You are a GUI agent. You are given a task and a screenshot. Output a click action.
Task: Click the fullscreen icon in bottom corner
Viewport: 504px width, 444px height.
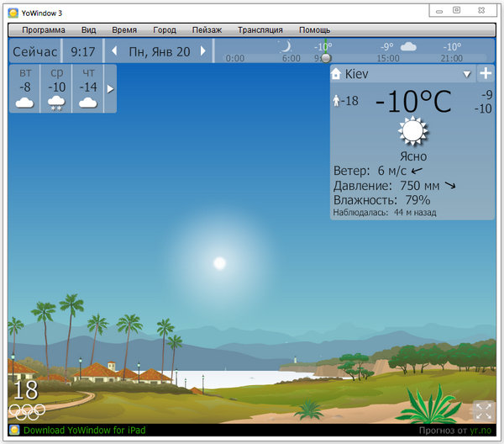pos(483,410)
